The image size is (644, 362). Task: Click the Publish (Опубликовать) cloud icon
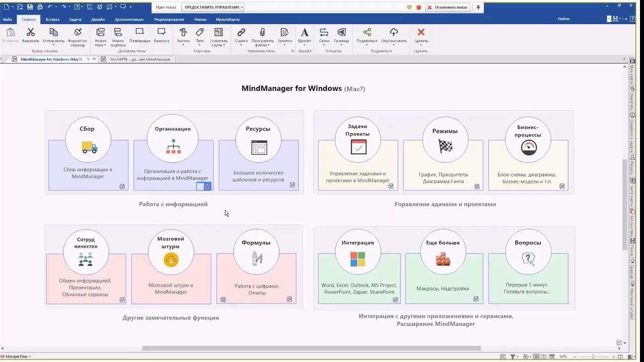coord(394,33)
